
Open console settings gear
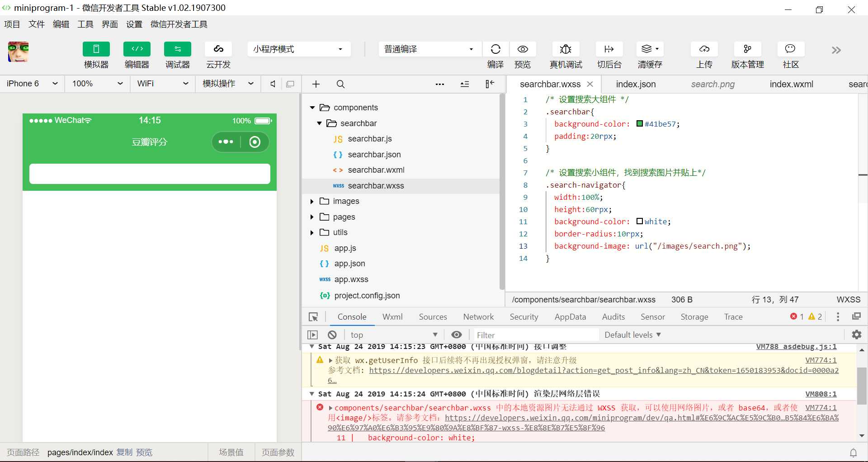click(857, 335)
